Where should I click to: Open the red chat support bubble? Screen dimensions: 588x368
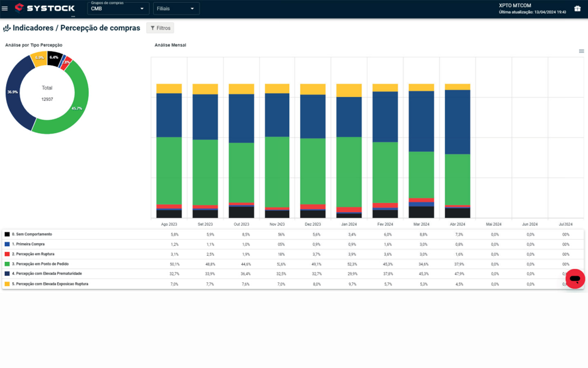click(x=575, y=279)
